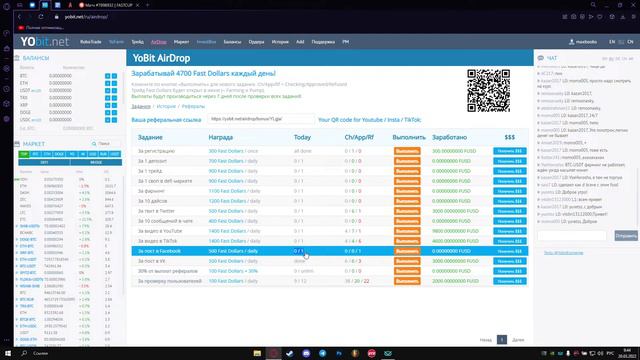The height and width of the screenshot is (360, 640).
Task: Open the Задания link
Action: [141, 106]
